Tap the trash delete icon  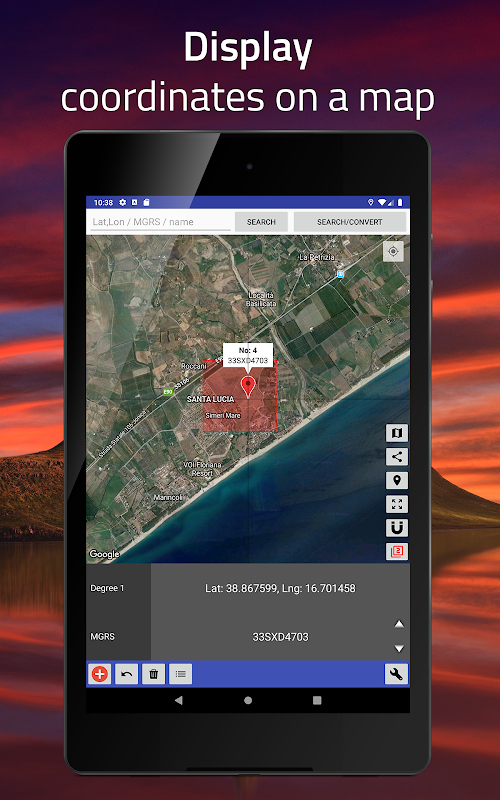point(154,674)
